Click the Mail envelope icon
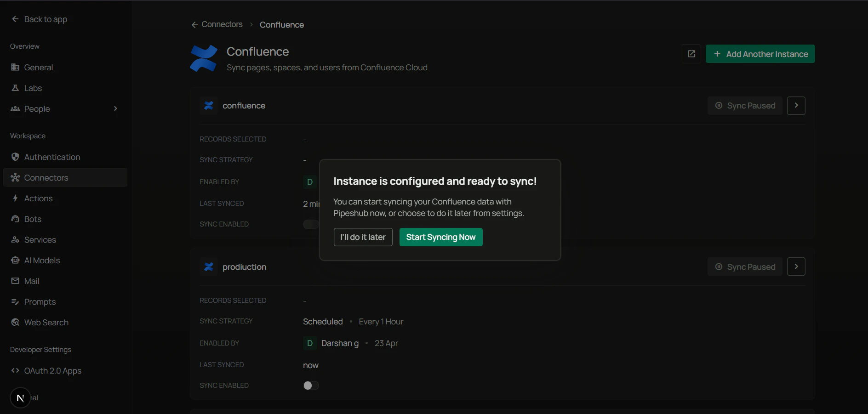 (x=15, y=281)
